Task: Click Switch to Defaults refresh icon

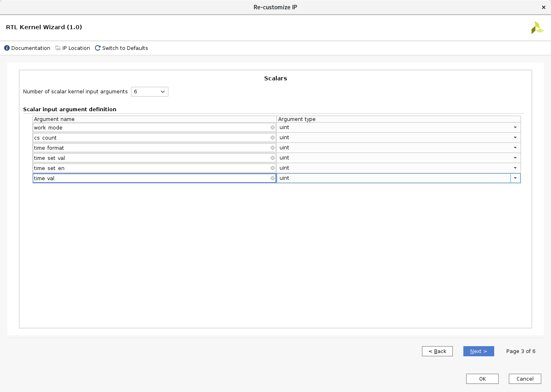Action: pos(98,48)
